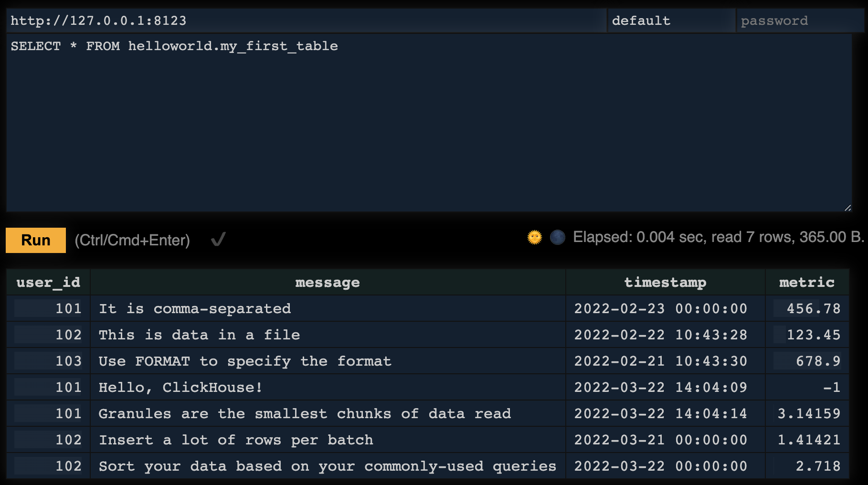This screenshot has width=868, height=485.
Task: Select the timestamp column header
Action: pos(665,282)
